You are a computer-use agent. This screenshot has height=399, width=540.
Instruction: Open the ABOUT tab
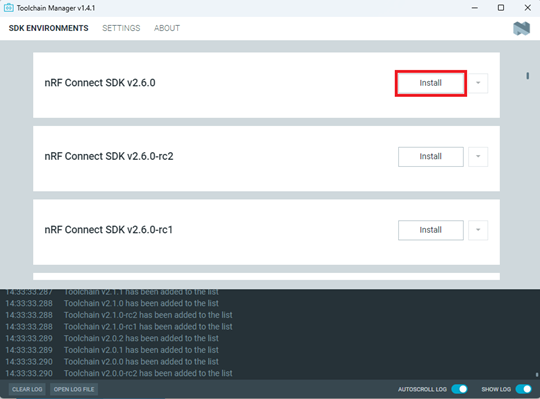167,28
